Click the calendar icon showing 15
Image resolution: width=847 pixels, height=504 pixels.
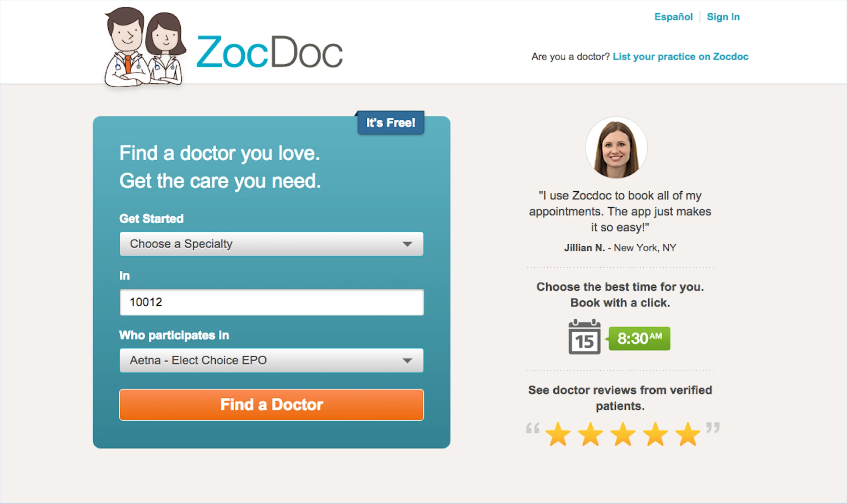coord(584,337)
